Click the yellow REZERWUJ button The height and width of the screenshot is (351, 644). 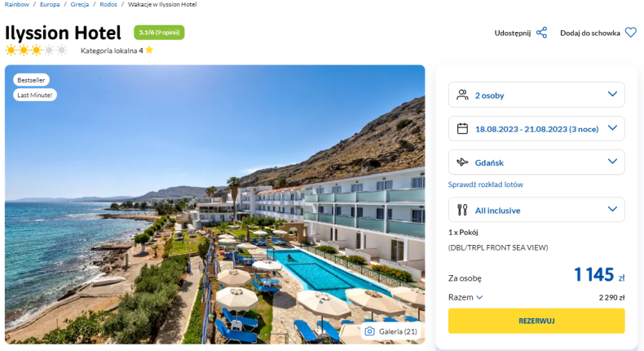536,321
